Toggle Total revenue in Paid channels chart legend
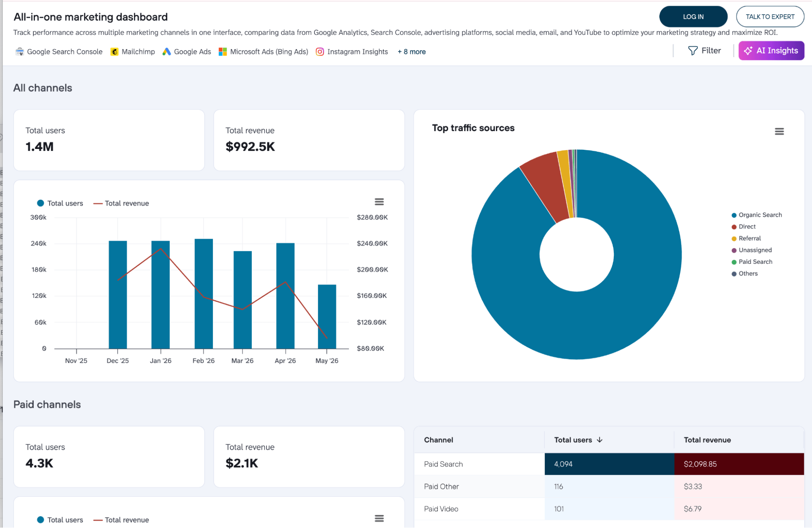The image size is (812, 528). (121, 520)
